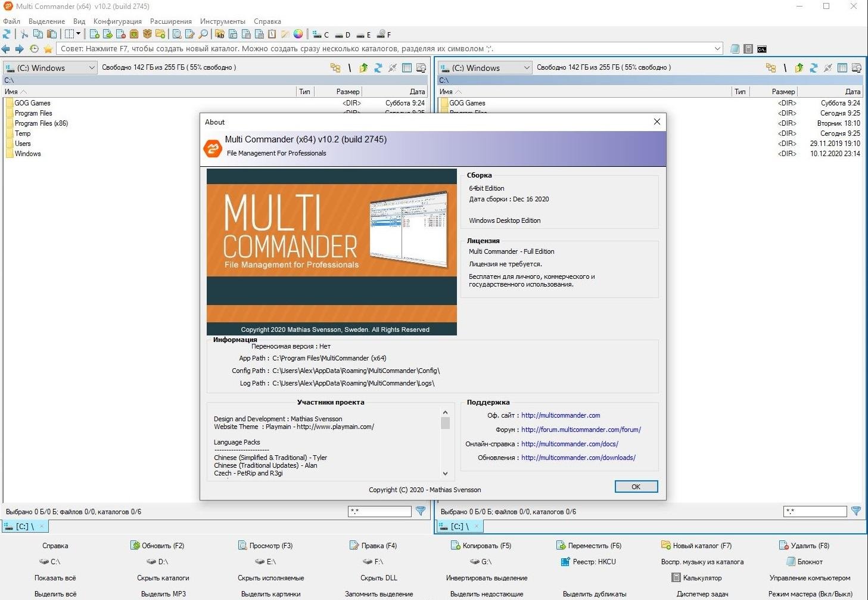Toggle the Скрыть каталоги button
The image size is (868, 600).
tap(163, 578)
